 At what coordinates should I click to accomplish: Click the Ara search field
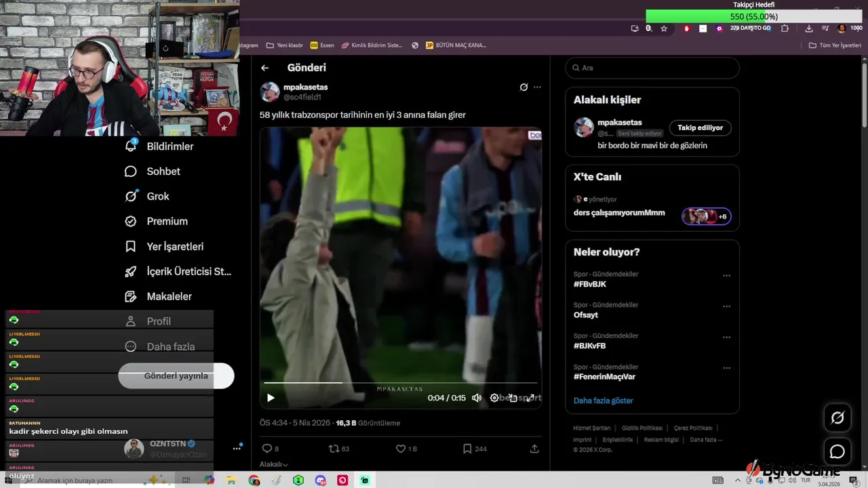pyautogui.click(x=652, y=68)
